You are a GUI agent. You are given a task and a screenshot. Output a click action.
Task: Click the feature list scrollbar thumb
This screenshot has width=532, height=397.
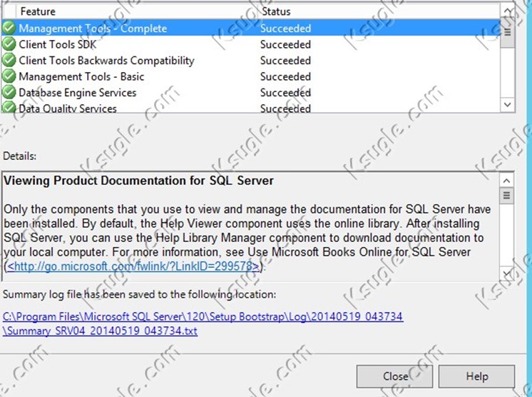[x=508, y=34]
